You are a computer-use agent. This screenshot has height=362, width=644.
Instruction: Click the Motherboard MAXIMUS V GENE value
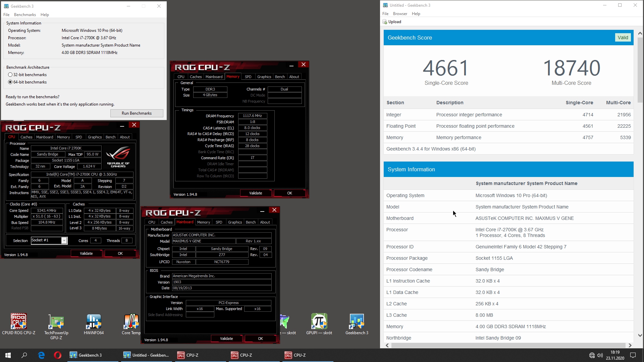click(x=525, y=218)
